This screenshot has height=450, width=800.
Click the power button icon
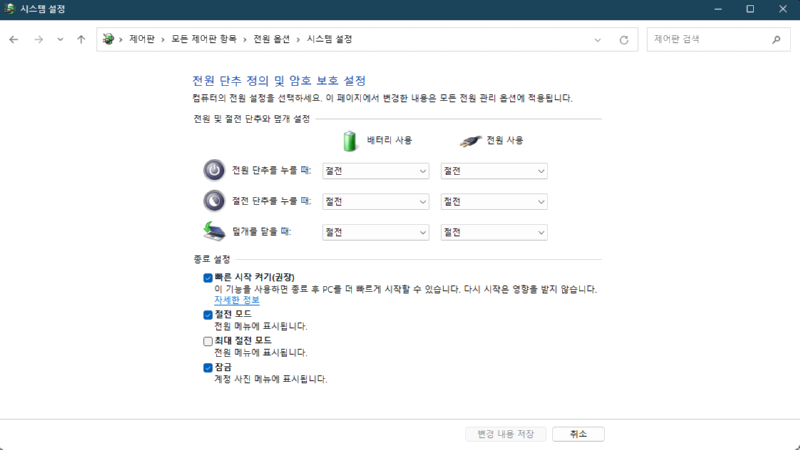[x=214, y=170]
